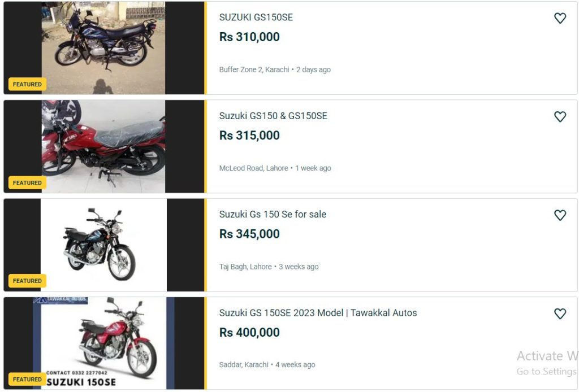
Task: Open the Suzuki GS150 & GS150SE listing title
Action: coord(273,116)
